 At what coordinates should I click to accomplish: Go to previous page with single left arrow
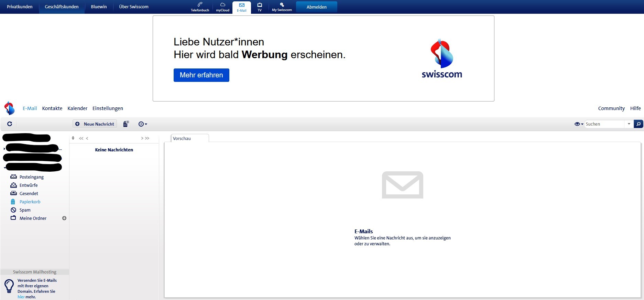click(87, 138)
